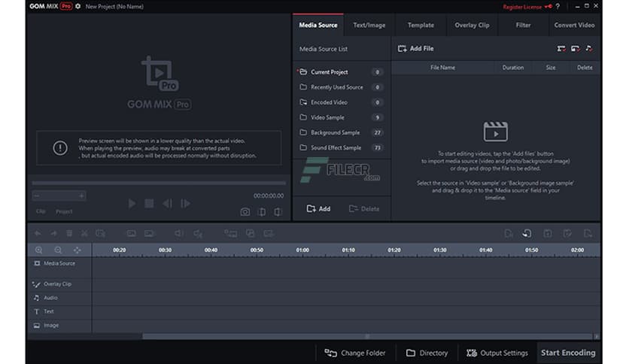Click the preview Stop button
The height and width of the screenshot is (364, 629).
pos(149,204)
